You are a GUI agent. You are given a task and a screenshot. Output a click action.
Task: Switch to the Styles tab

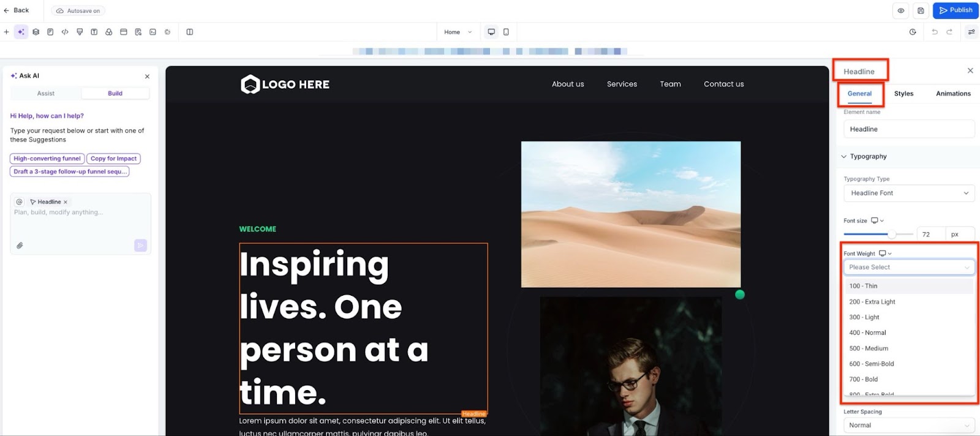coord(903,94)
